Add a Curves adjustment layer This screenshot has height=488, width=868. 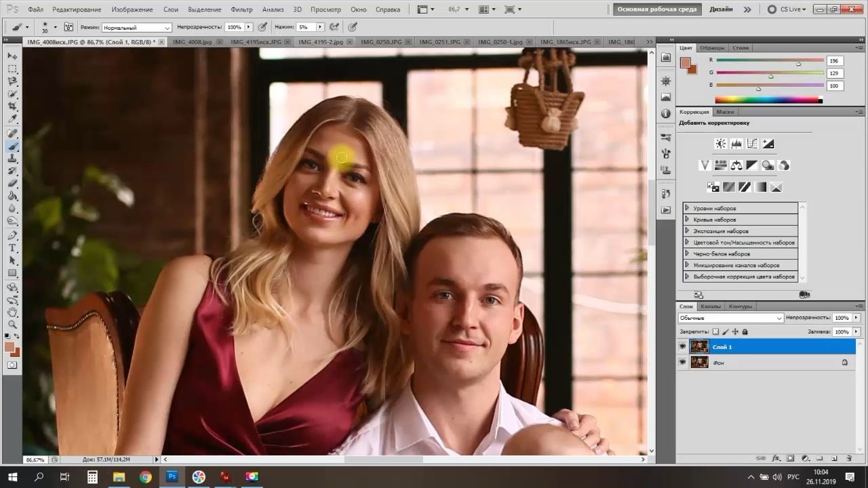pos(752,144)
